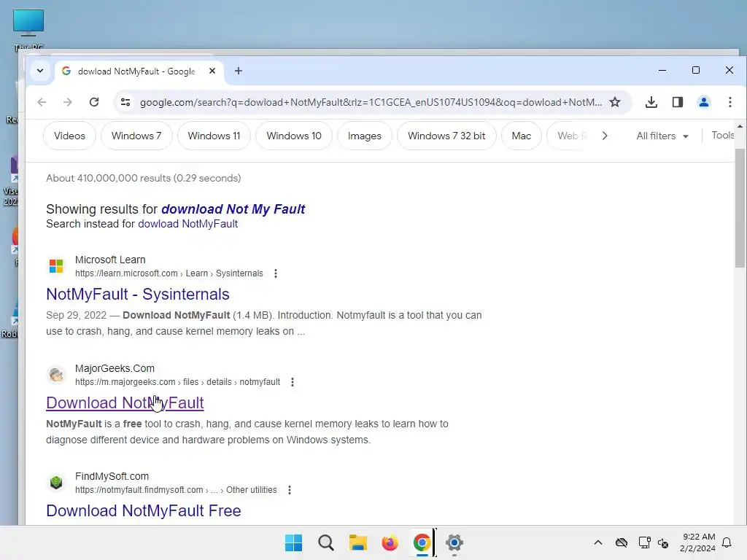Filter results by Windows 7
747x560 pixels.
pos(136,136)
